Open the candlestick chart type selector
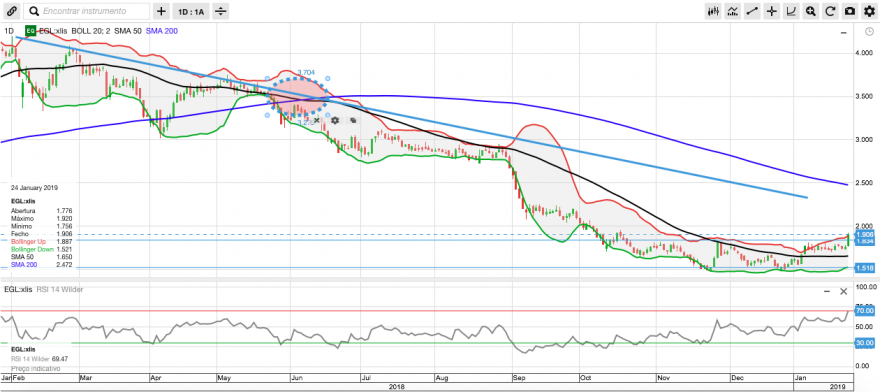The height and width of the screenshot is (392, 880). (714, 11)
